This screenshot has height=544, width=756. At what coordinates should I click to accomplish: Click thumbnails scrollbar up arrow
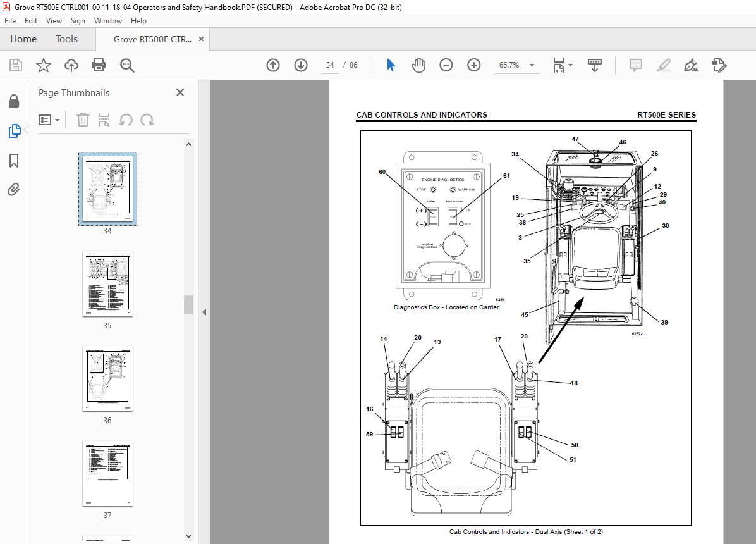[188, 144]
